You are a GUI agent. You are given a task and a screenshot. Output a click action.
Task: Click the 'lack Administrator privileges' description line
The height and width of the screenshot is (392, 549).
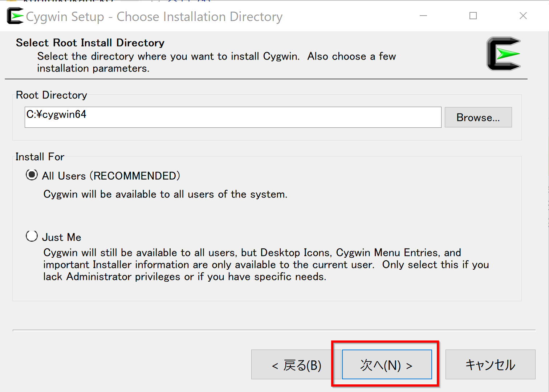[185, 277]
